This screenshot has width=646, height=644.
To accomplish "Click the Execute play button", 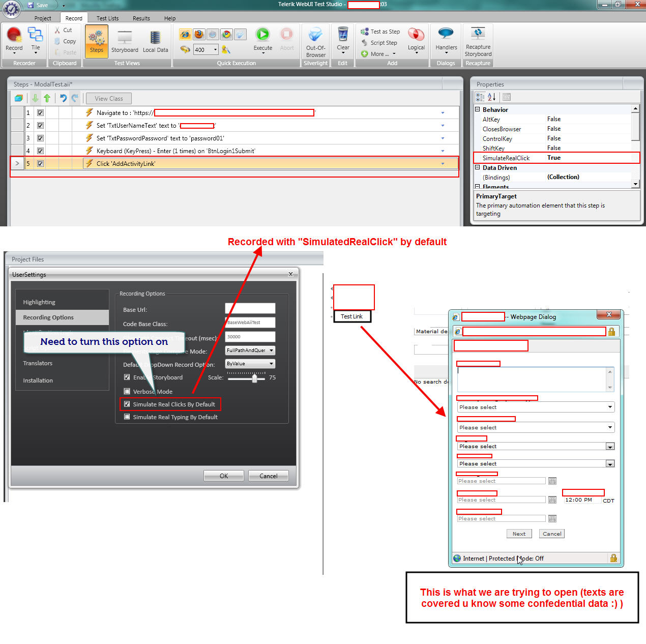I will pos(262,39).
